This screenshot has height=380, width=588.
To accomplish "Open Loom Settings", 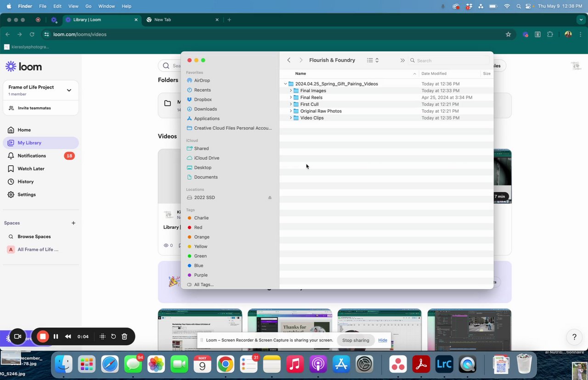I will (41, 195).
